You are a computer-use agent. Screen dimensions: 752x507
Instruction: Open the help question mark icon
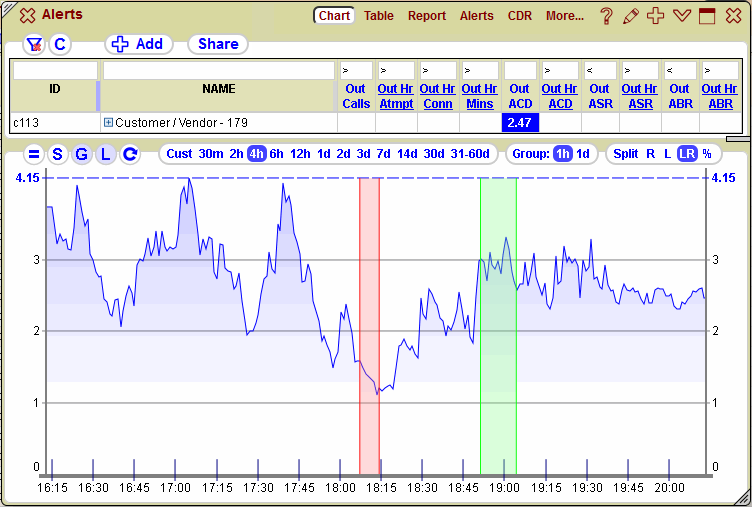606,16
